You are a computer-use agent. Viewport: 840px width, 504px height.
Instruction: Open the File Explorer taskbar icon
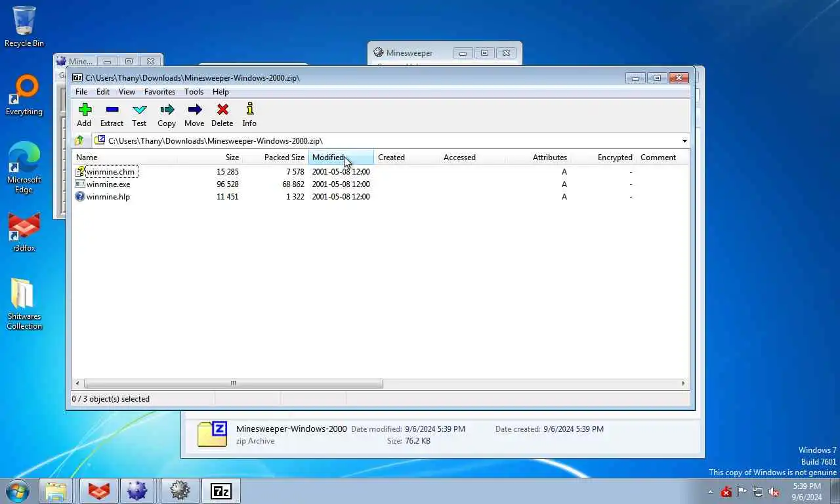click(56, 491)
